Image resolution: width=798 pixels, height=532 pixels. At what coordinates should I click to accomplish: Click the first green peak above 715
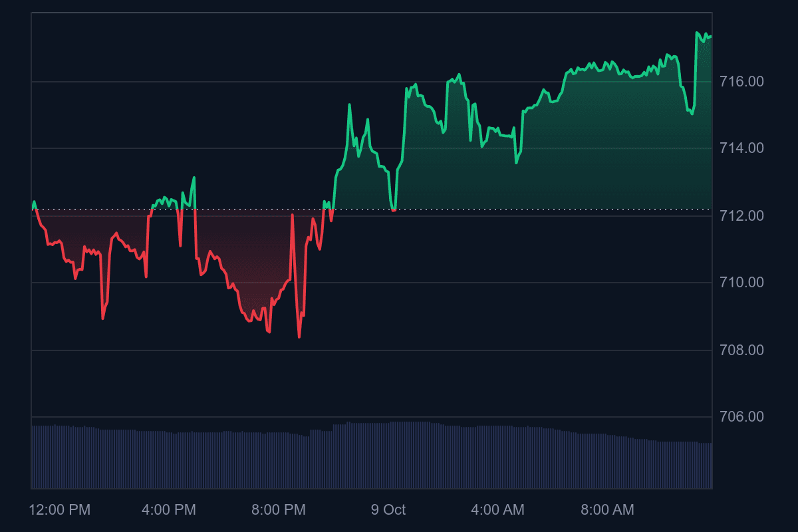[350, 104]
